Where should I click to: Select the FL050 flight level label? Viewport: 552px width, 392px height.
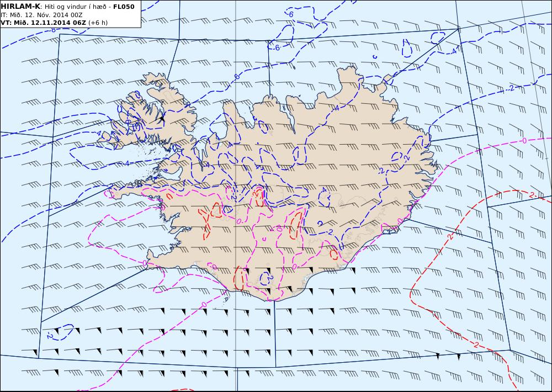tap(124, 7)
